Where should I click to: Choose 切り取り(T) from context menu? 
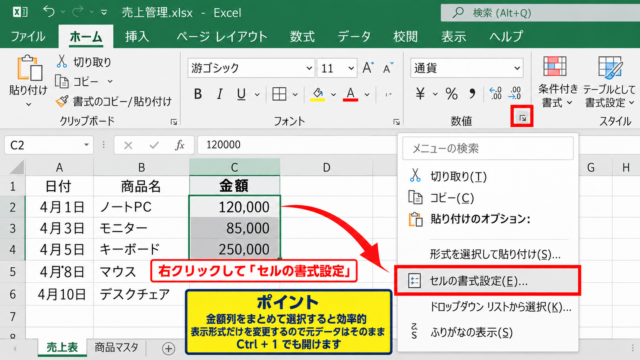488,176
